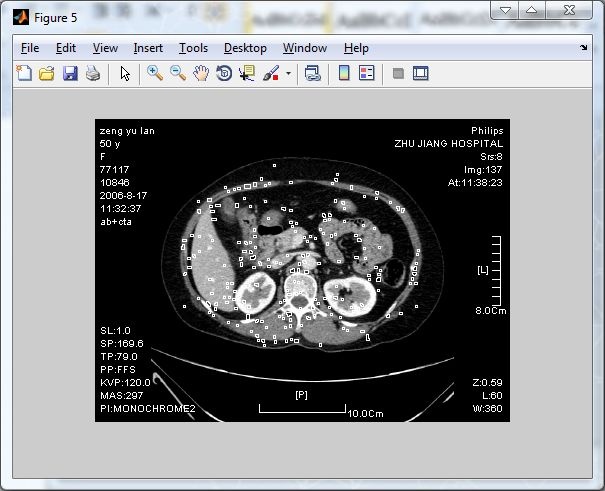Click the Hide Plot Tools icon
The width and height of the screenshot is (605, 491).
[398, 73]
